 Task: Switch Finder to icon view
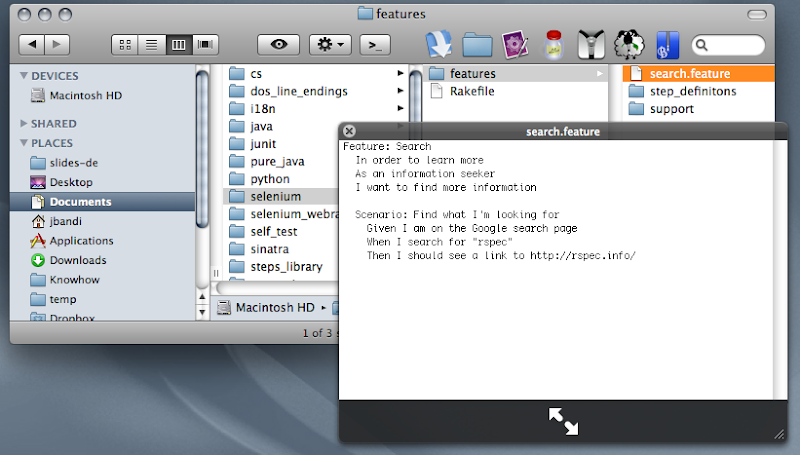(125, 45)
